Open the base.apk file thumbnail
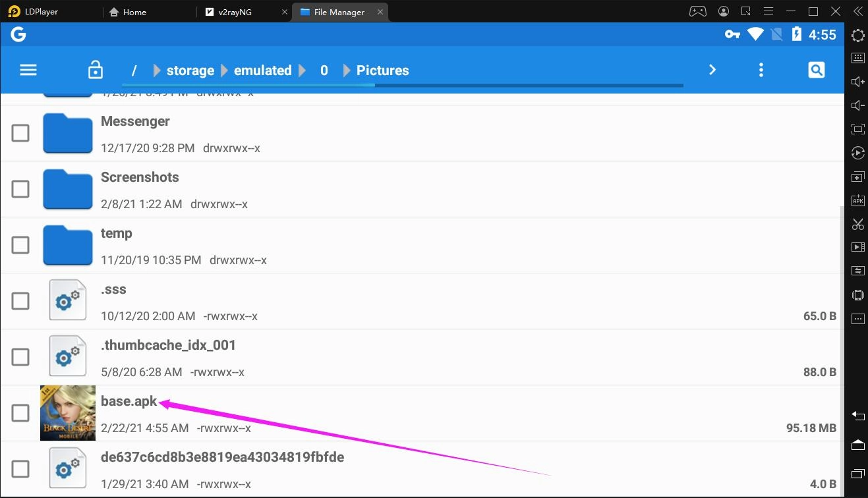The height and width of the screenshot is (498, 868). coord(67,412)
